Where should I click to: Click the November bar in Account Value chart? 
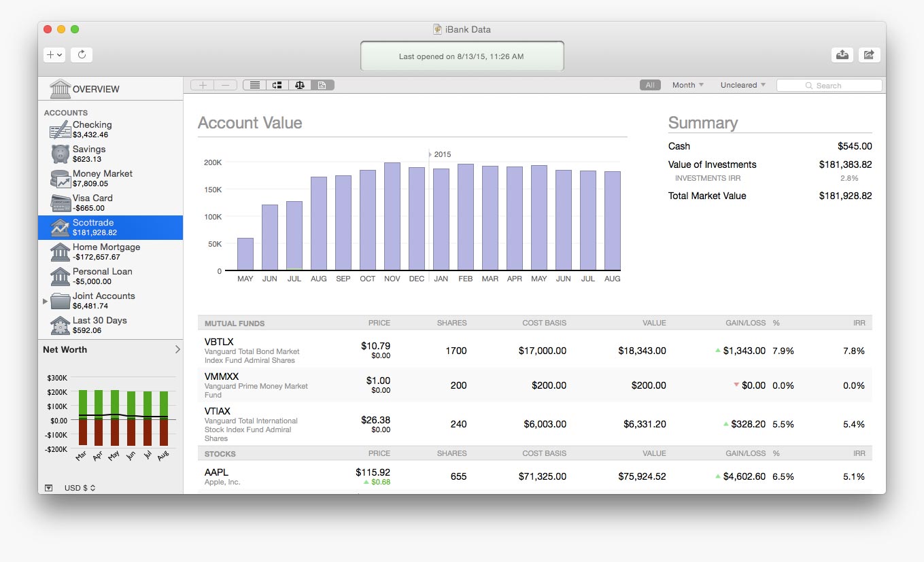coord(392,216)
